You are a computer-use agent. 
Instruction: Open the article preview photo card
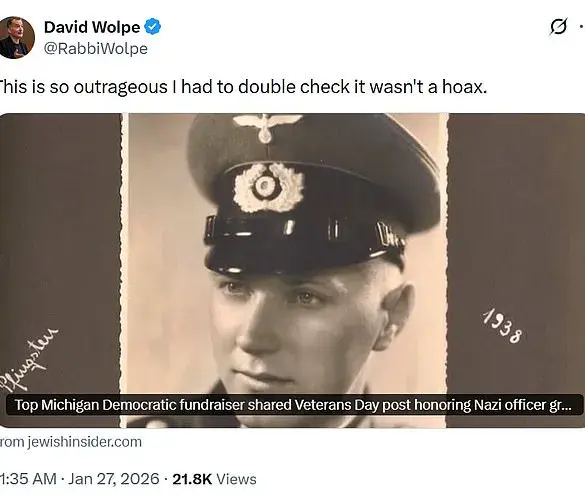click(x=292, y=271)
